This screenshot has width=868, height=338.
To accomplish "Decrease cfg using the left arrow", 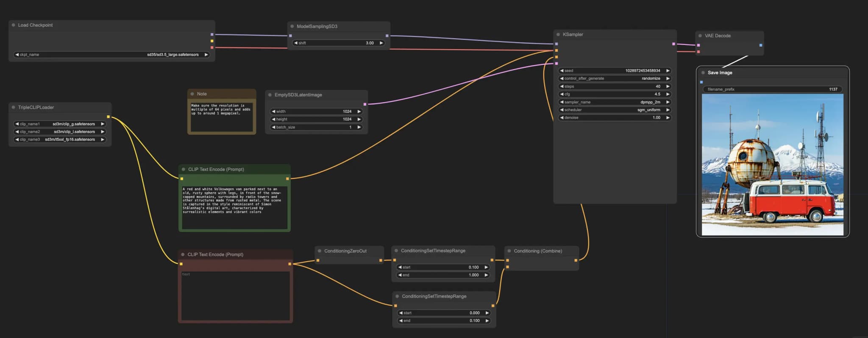I will click(x=562, y=94).
